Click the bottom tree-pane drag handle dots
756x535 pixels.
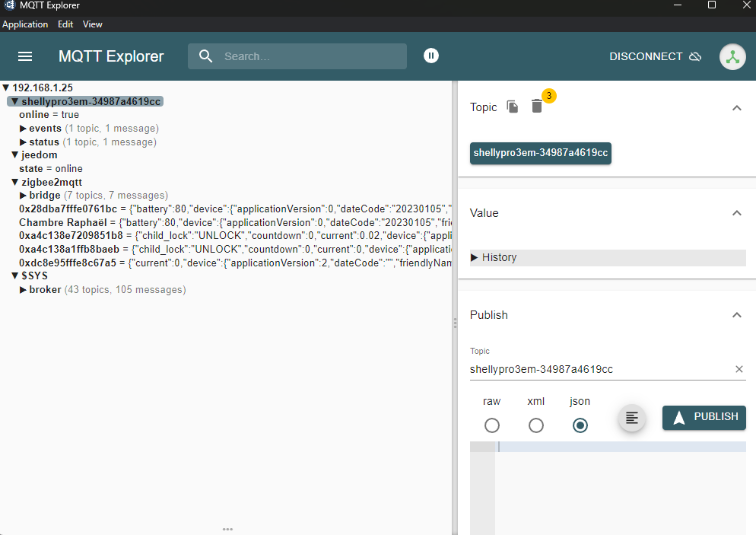tap(227, 529)
